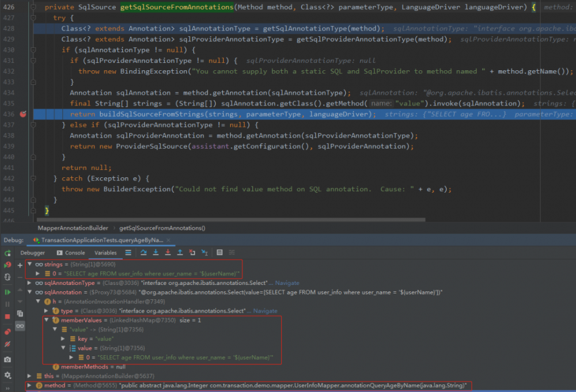The width and height of the screenshot is (576, 392).
Task: Click Run to Cursor icon
Action: click(204, 253)
